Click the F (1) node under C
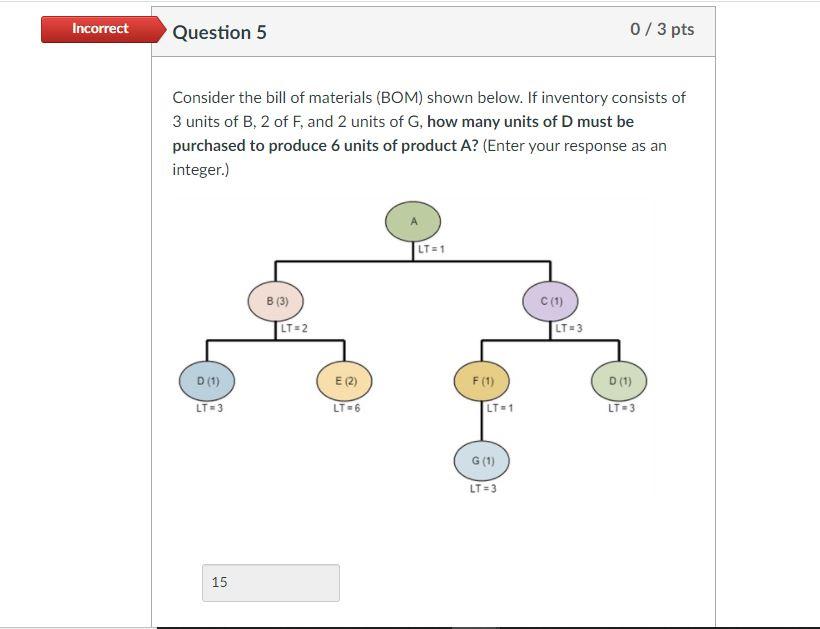 coord(484,381)
